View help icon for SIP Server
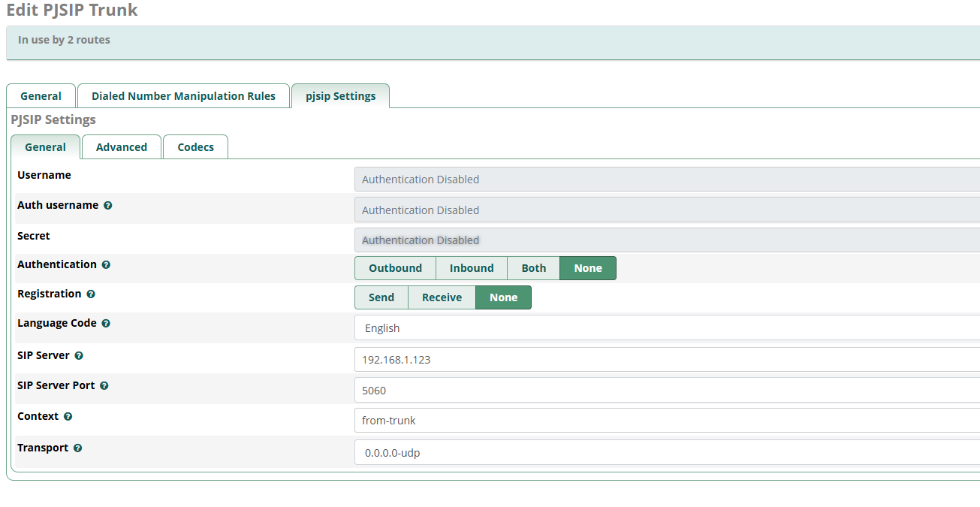The width and height of the screenshot is (980, 507). pos(79,356)
